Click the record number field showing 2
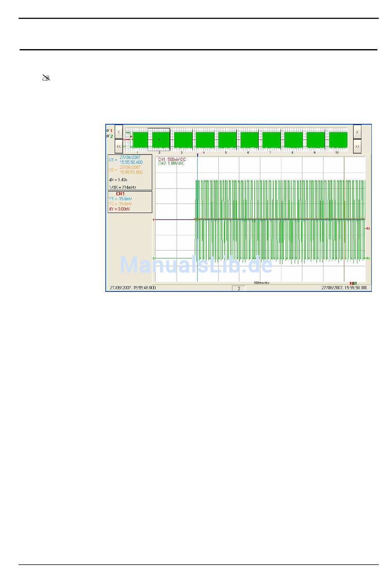This screenshot has width=392, height=573. point(239,289)
